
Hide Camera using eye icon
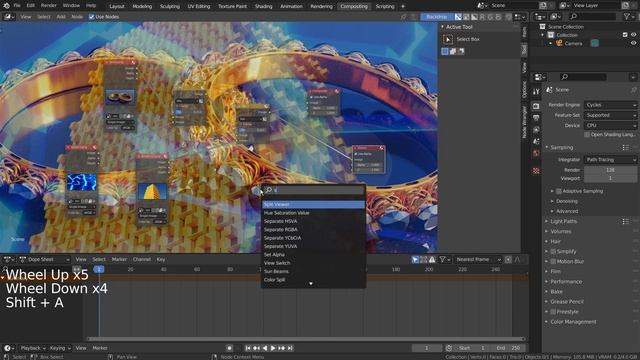point(633,43)
